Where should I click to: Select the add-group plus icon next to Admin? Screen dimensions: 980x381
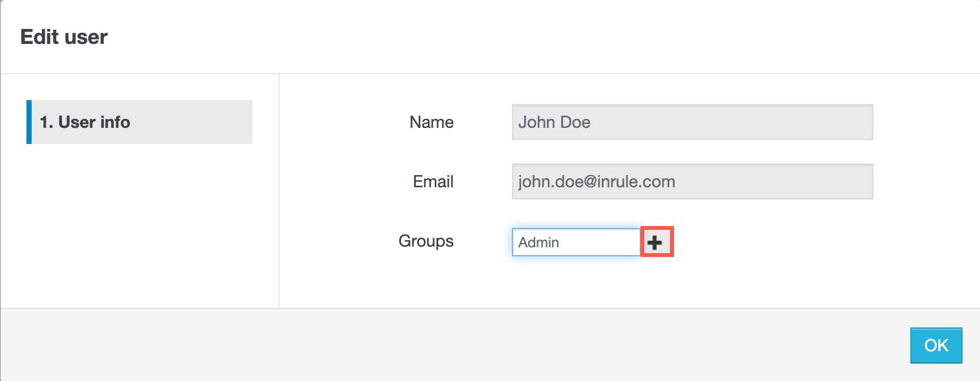(x=656, y=242)
